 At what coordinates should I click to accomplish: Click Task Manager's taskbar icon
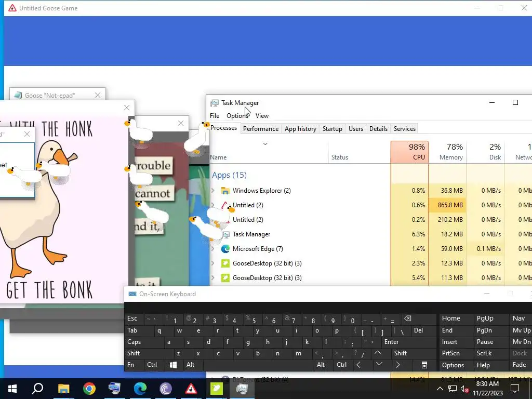pyautogui.click(x=242, y=389)
